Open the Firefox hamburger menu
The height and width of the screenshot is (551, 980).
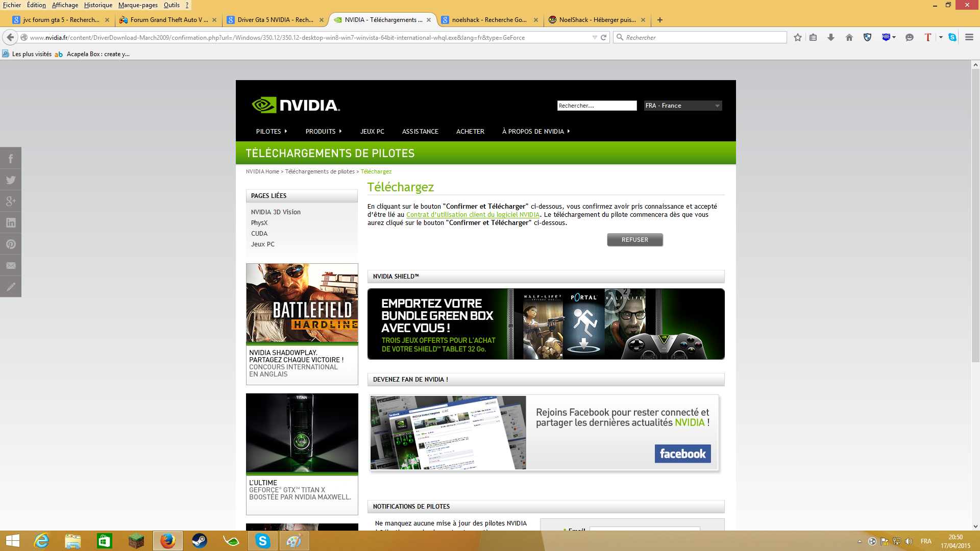pyautogui.click(x=969, y=37)
